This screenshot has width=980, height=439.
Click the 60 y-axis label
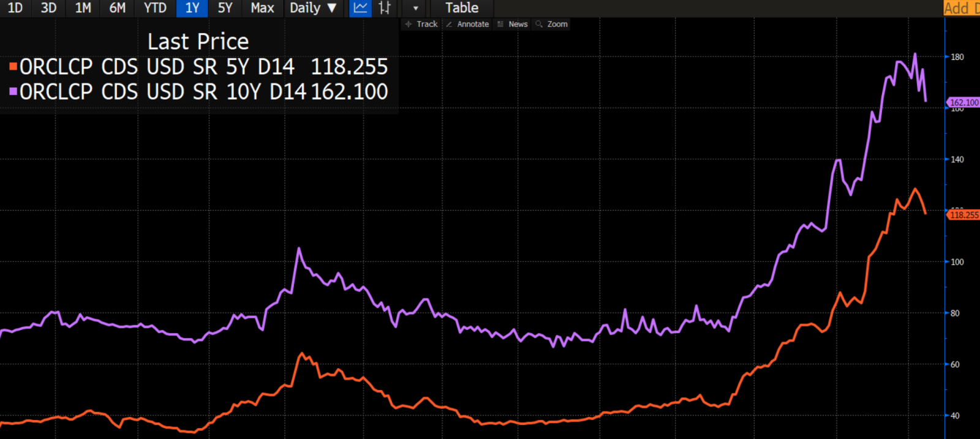pyautogui.click(x=955, y=364)
